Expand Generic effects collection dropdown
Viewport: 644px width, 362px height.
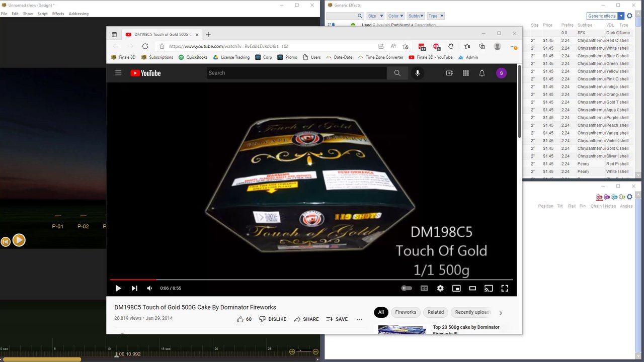tap(621, 16)
